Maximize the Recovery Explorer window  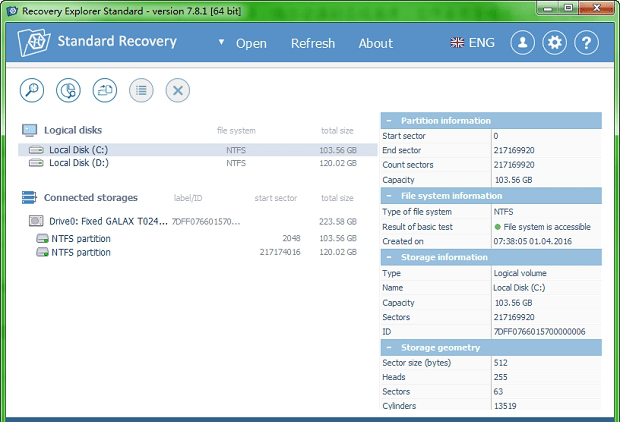(568, 8)
